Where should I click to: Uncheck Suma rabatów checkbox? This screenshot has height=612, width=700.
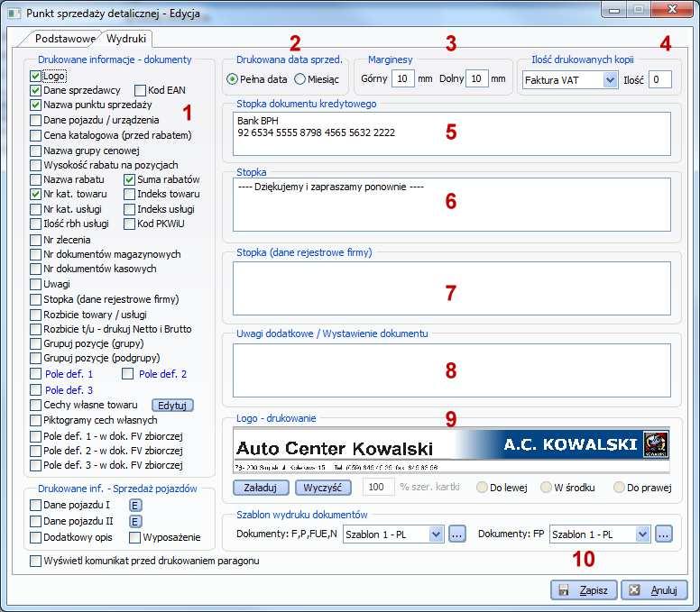130,179
